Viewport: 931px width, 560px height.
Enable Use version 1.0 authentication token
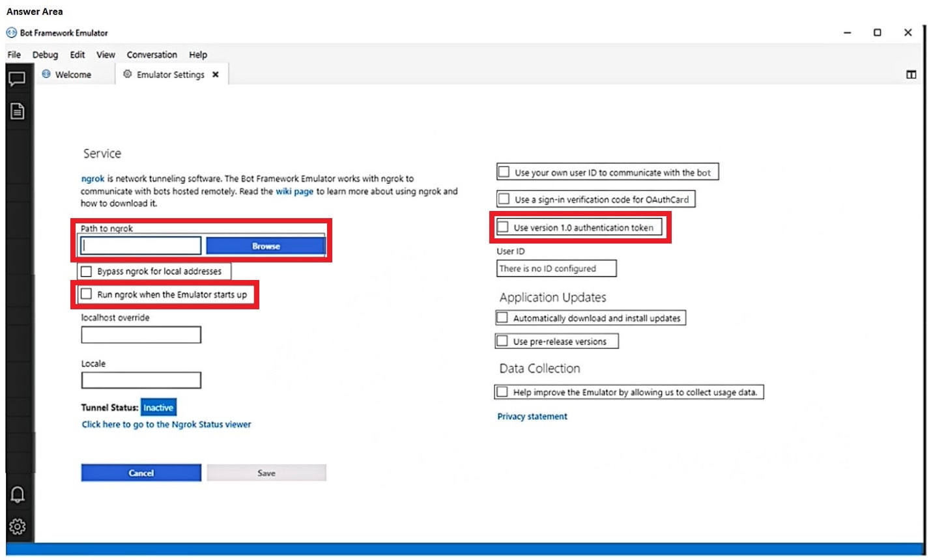click(x=502, y=227)
